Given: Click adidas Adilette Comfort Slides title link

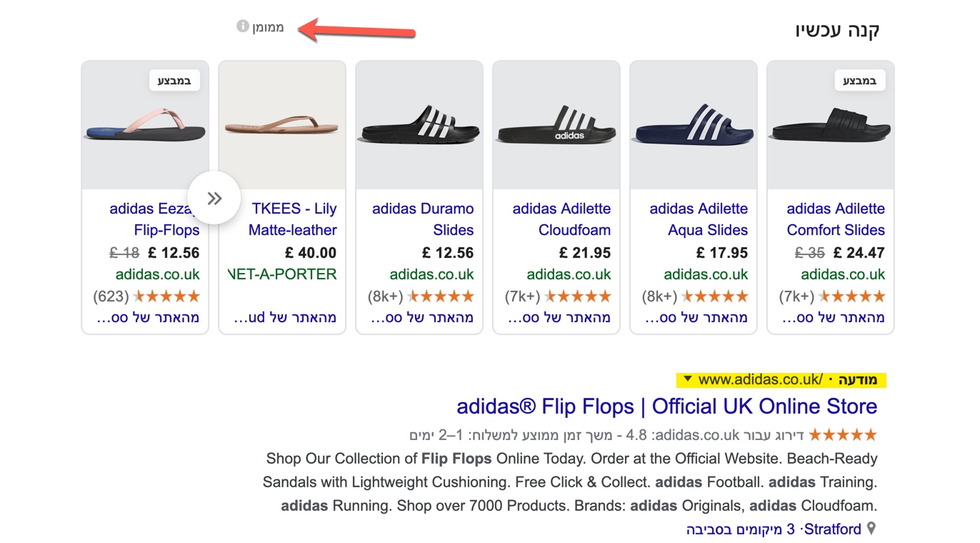Looking at the screenshot, I should [835, 219].
